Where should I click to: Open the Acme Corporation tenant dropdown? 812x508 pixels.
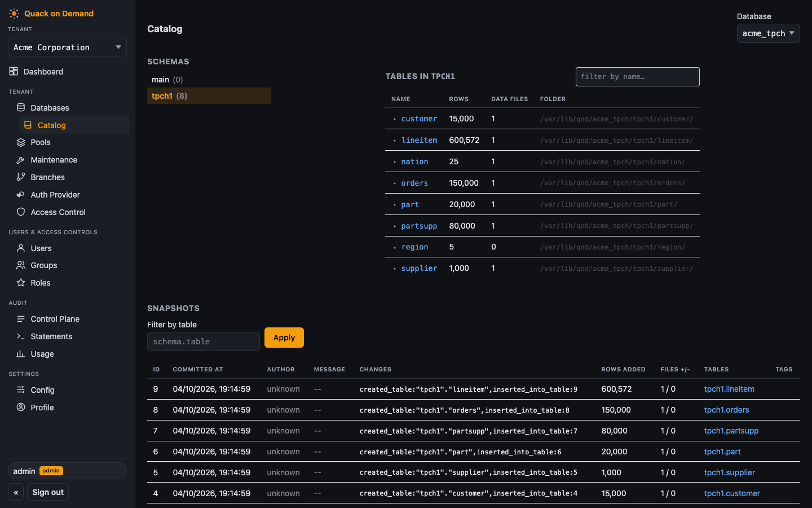tap(67, 47)
